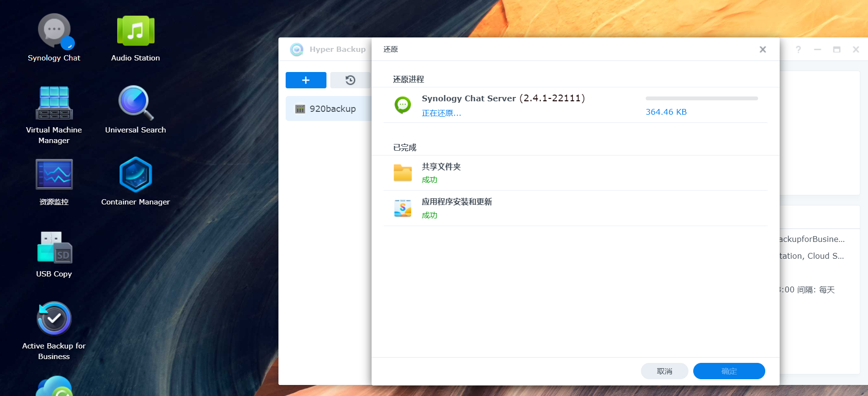868x396 pixels.
Task: Click the ackupforBusine... text in Hyper Backup
Action: point(812,239)
